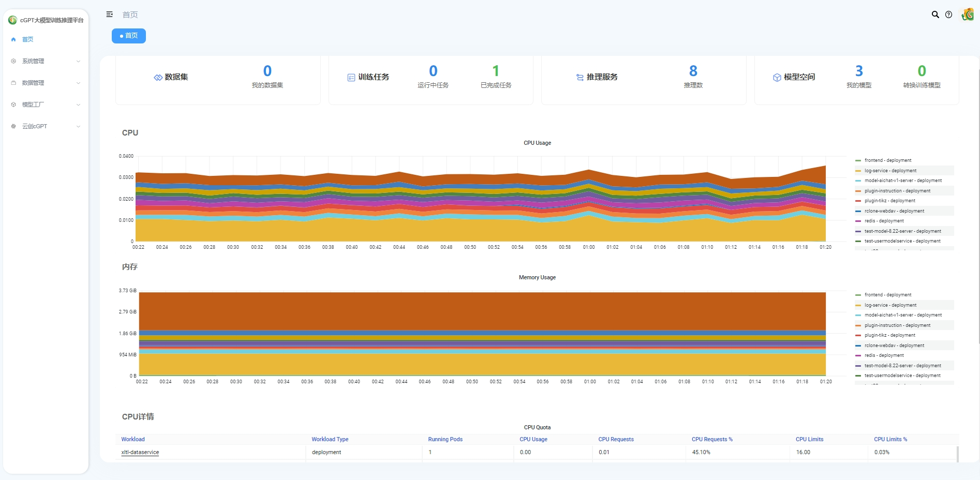Click the training task icon beside 训练任务
Image resolution: width=980 pixels, height=480 pixels.
[x=351, y=78]
